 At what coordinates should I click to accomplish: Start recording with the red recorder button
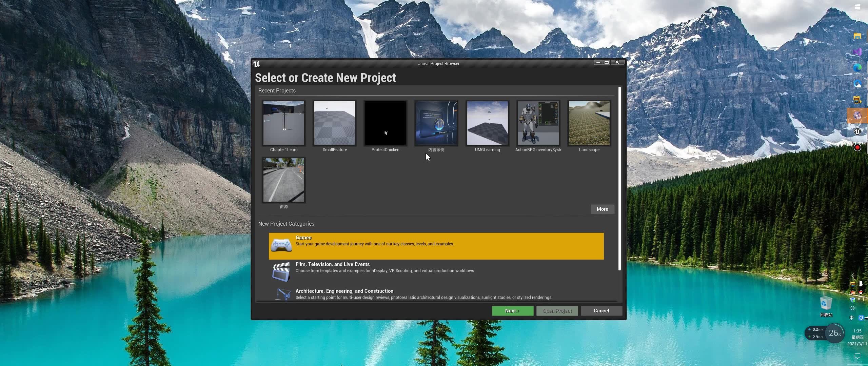858,147
